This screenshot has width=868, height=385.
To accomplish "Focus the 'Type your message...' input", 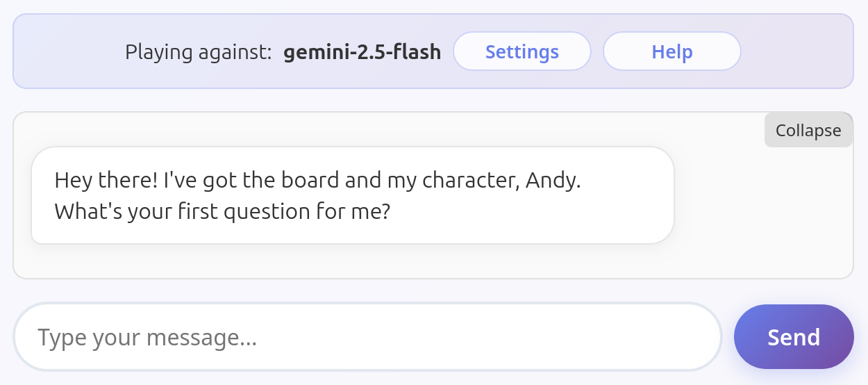I will pyautogui.click(x=368, y=337).
